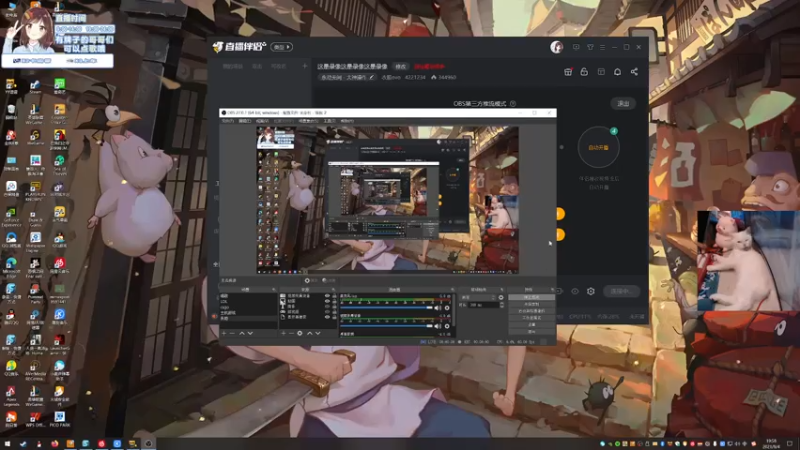Open the OBS 文件(F) menu
Image resolution: width=800 pixels, height=450 pixels.
(x=228, y=121)
